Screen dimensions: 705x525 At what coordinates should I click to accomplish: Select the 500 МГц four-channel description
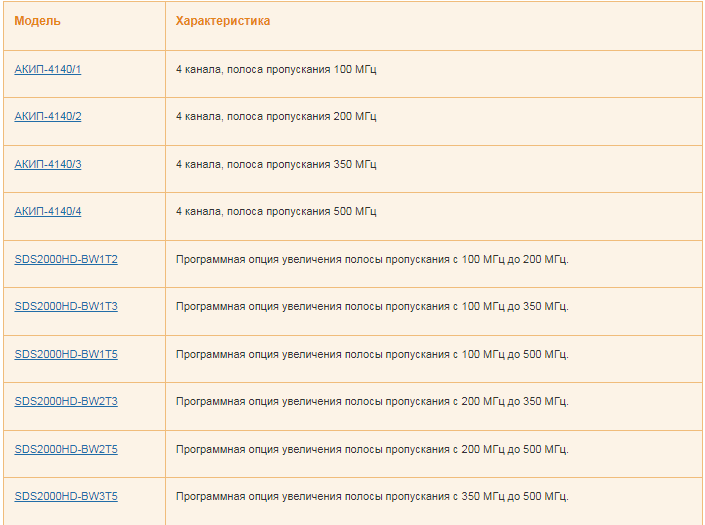(x=276, y=212)
